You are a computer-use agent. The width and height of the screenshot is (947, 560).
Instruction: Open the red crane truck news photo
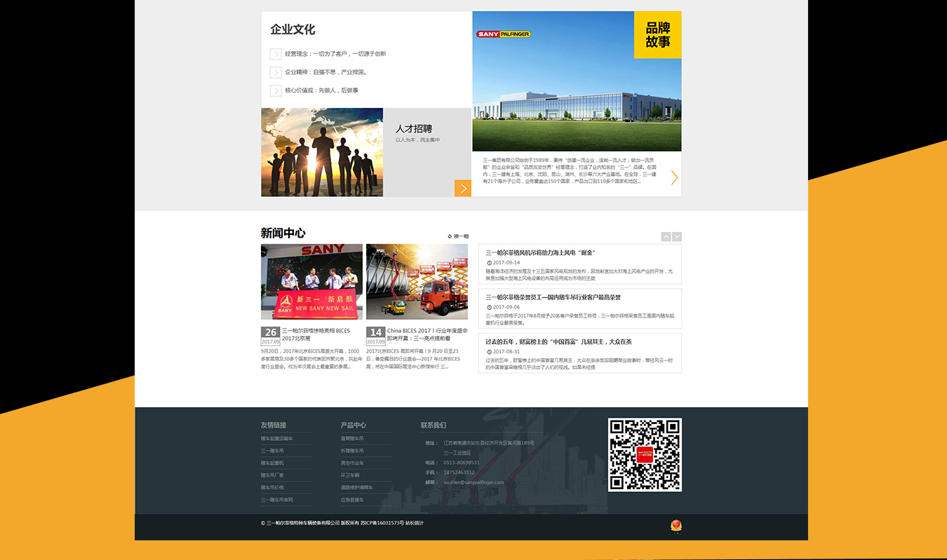tap(417, 282)
